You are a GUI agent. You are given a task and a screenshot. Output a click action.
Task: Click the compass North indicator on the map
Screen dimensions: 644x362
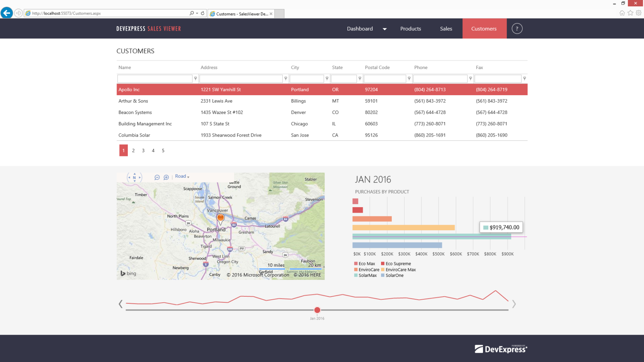click(x=134, y=178)
